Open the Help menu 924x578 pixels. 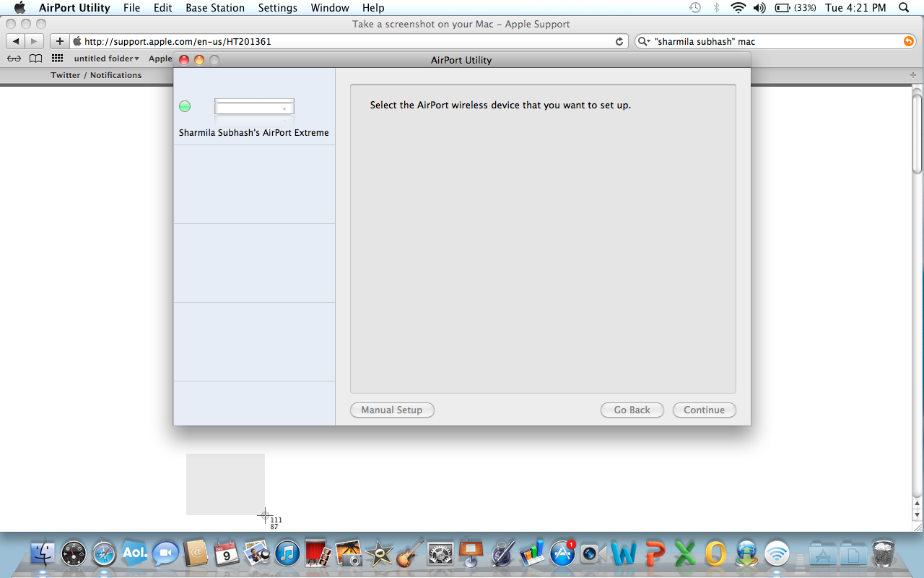point(373,8)
